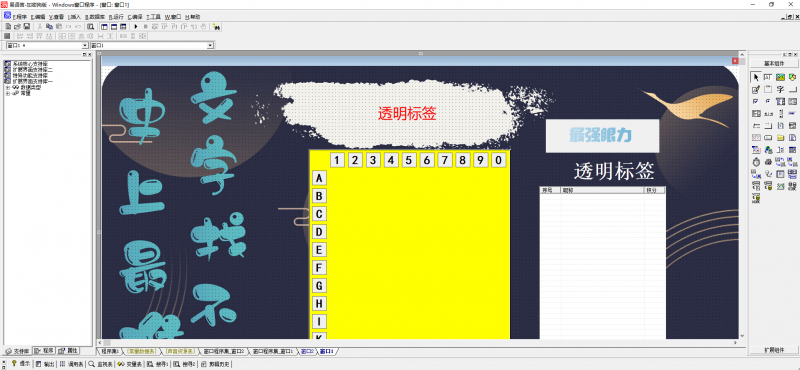Screen dimensions: 800x370
Task: Click the 基本组件 palette header button
Action: coord(774,63)
